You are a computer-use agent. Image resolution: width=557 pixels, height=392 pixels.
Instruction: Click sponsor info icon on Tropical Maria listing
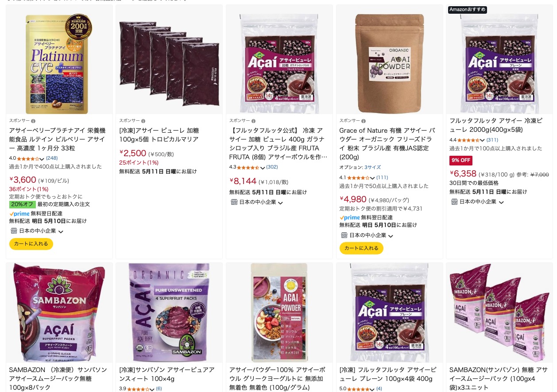tap(143, 121)
